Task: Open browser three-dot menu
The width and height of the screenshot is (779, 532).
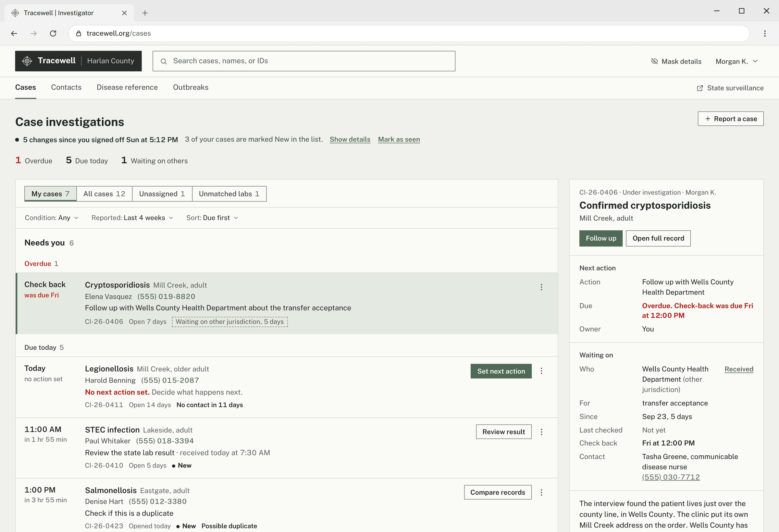Action: pos(765,33)
